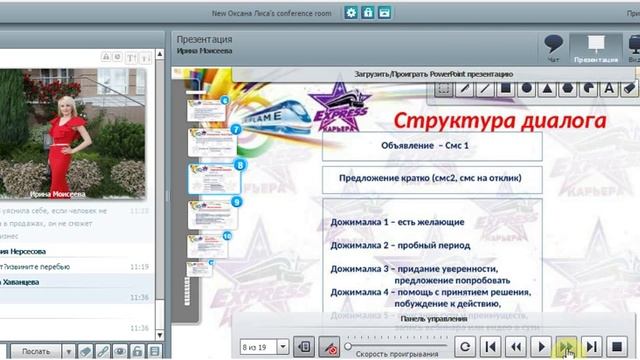Click the Послать send button
Image resolution: width=640 pixels, height=360 pixels.
36,351
